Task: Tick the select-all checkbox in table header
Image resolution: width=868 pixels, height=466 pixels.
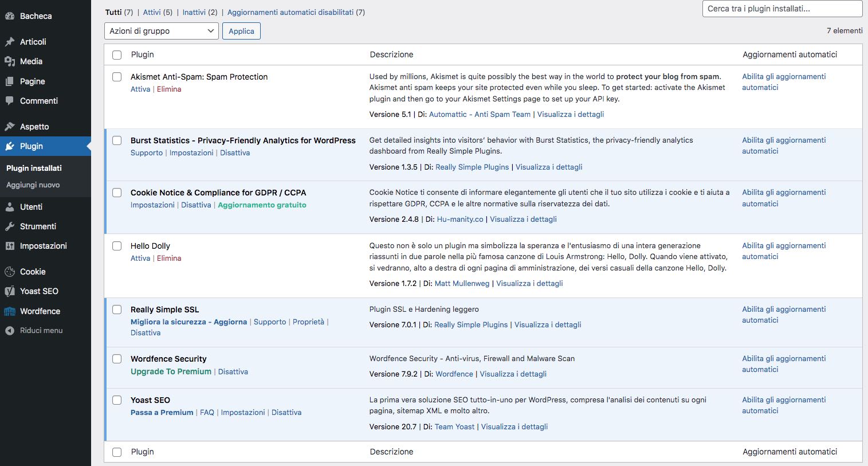Action: (117, 55)
